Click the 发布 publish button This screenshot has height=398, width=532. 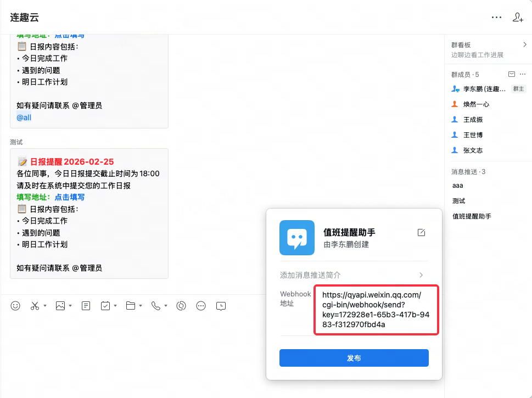[354, 357]
